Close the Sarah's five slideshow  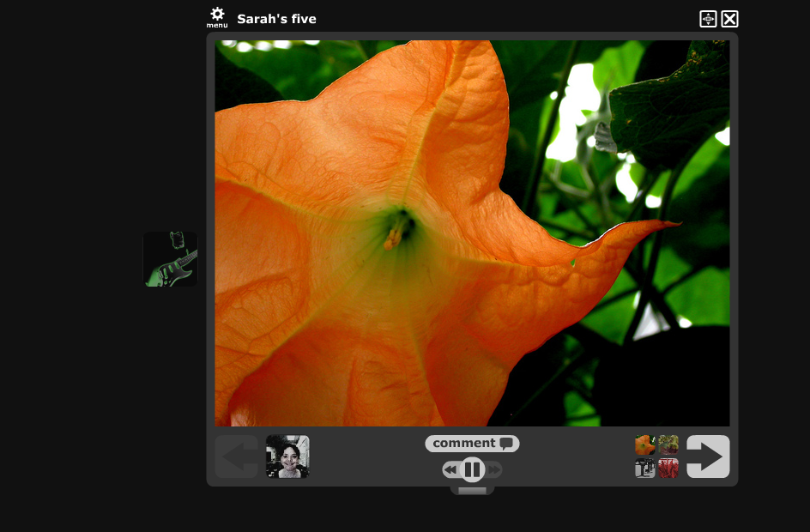[x=729, y=19]
